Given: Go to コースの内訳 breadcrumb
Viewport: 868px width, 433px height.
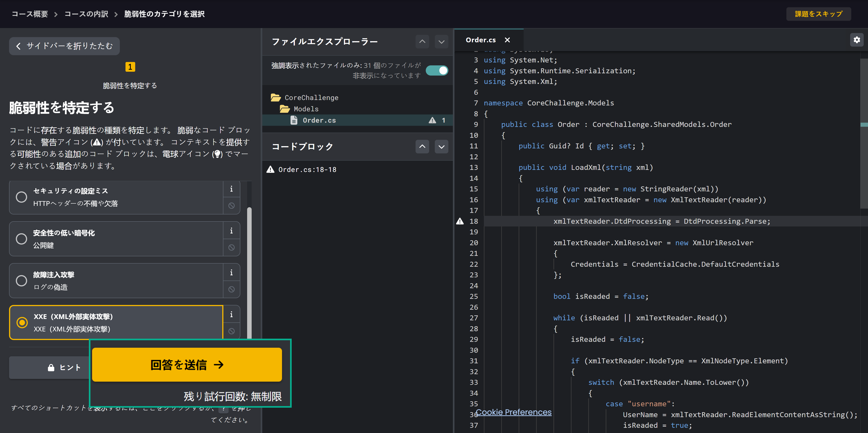Looking at the screenshot, I should 86,14.
